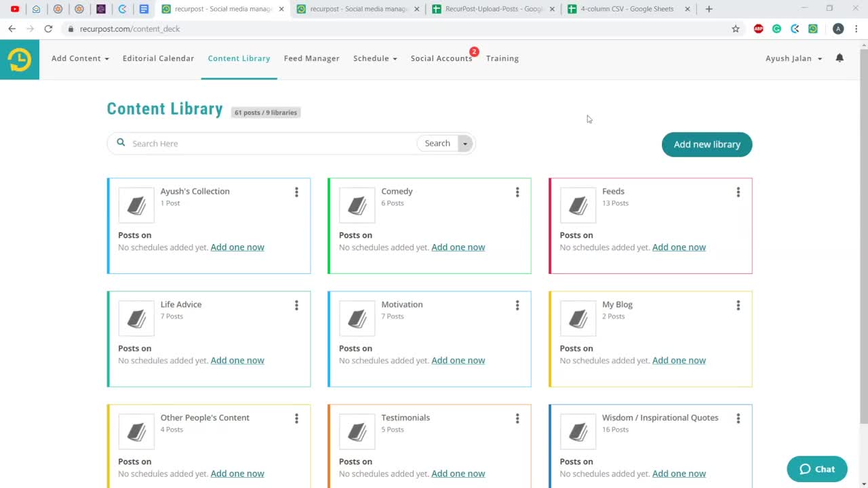Open kebab menu on Feeds card
Image resolution: width=868 pixels, height=488 pixels.
tap(738, 192)
